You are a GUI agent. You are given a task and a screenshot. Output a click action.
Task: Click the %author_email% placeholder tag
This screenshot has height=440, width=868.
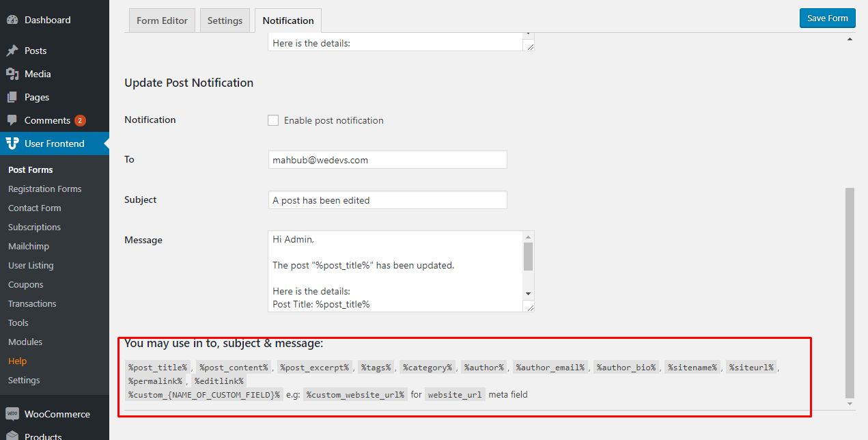550,368
